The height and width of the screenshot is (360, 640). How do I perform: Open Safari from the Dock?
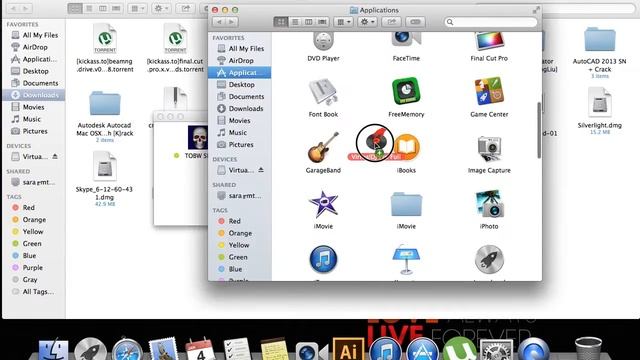pos(127,350)
